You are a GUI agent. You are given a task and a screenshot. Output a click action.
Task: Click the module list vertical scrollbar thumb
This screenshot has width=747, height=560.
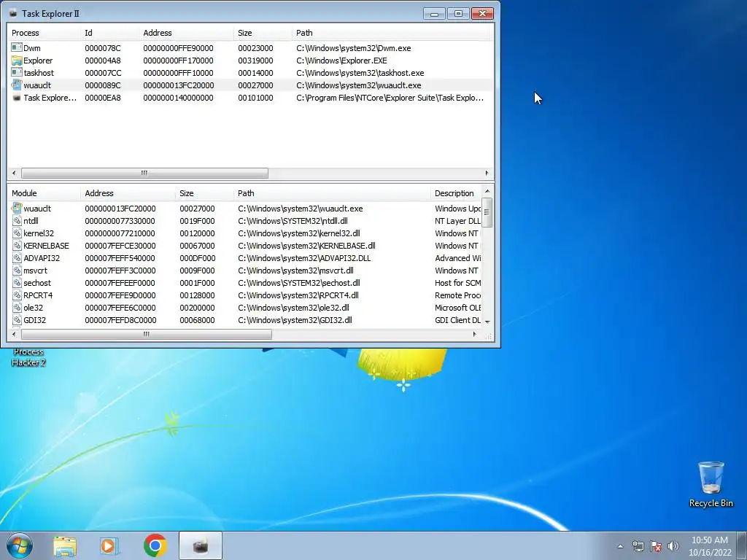pos(487,212)
